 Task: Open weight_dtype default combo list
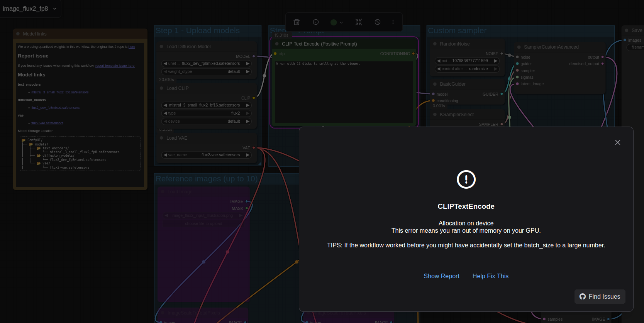click(x=207, y=71)
